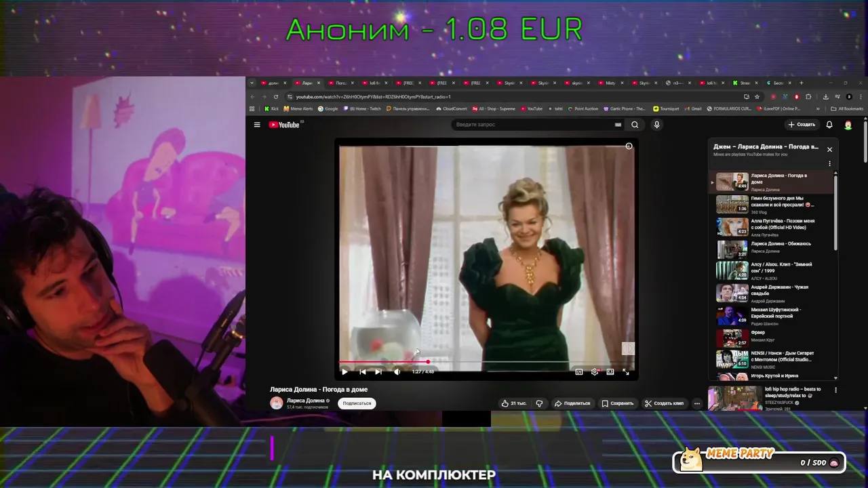Close the Джем mix playlist panel
The width and height of the screenshot is (868, 488).
coord(829,149)
